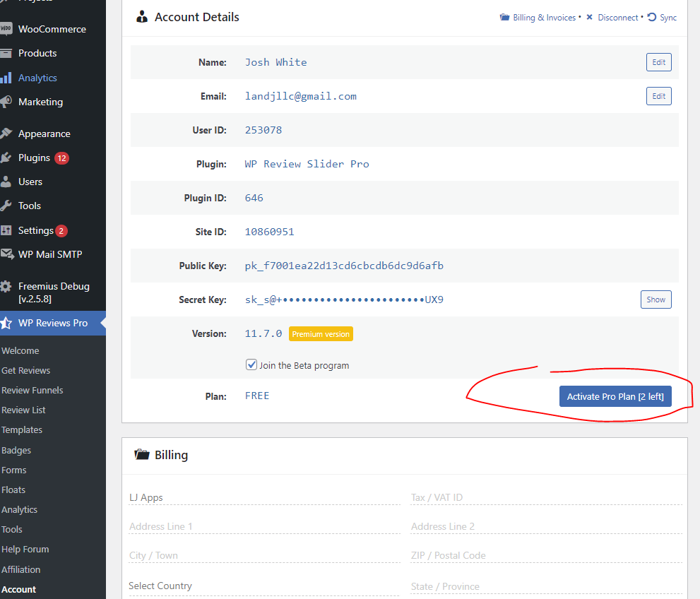Select the WP Reviews Pro menu
700x599 pixels.
coord(53,323)
